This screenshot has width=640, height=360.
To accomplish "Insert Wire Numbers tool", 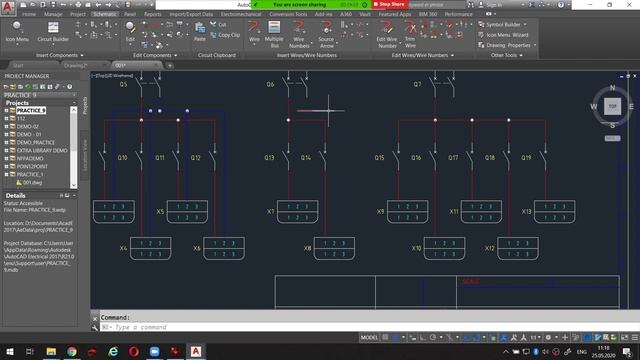I will tap(299, 34).
